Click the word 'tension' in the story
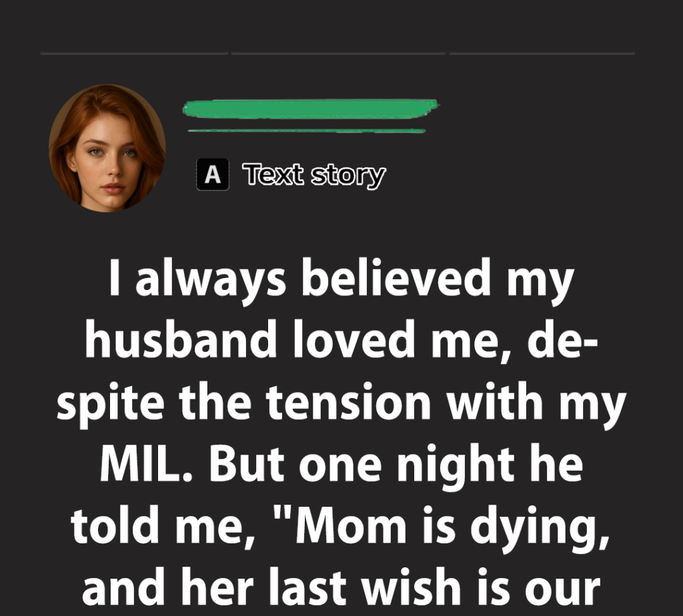This screenshot has width=683, height=616. tap(348, 401)
